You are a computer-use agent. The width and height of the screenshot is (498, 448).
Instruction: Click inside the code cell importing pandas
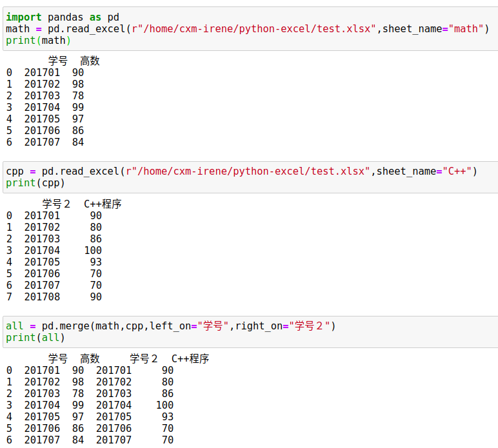coord(251,28)
